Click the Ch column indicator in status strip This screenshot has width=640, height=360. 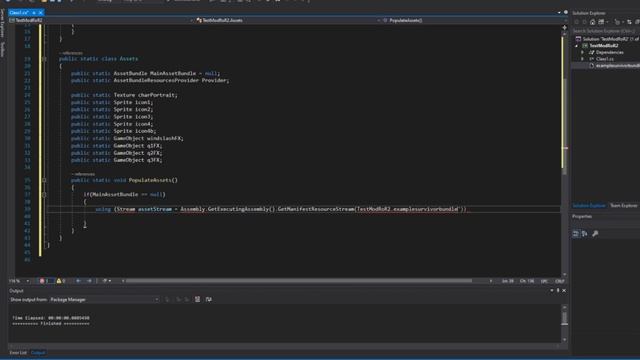pos(527,281)
